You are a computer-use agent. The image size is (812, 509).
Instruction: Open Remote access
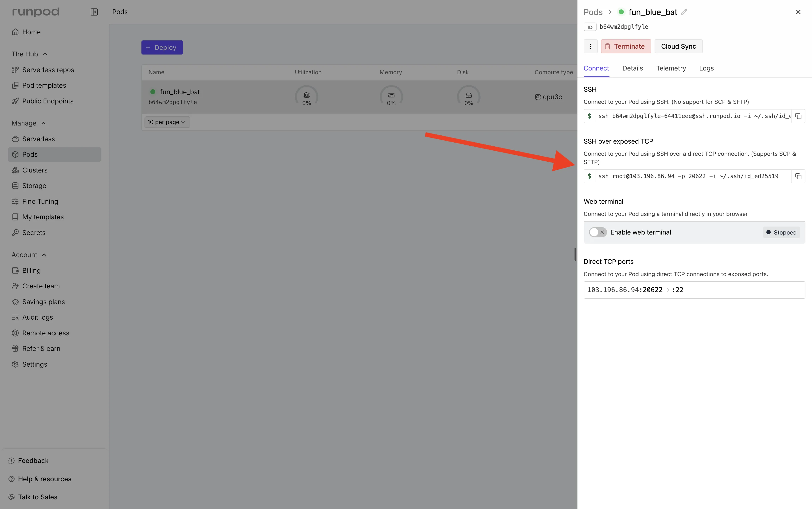coord(55,333)
